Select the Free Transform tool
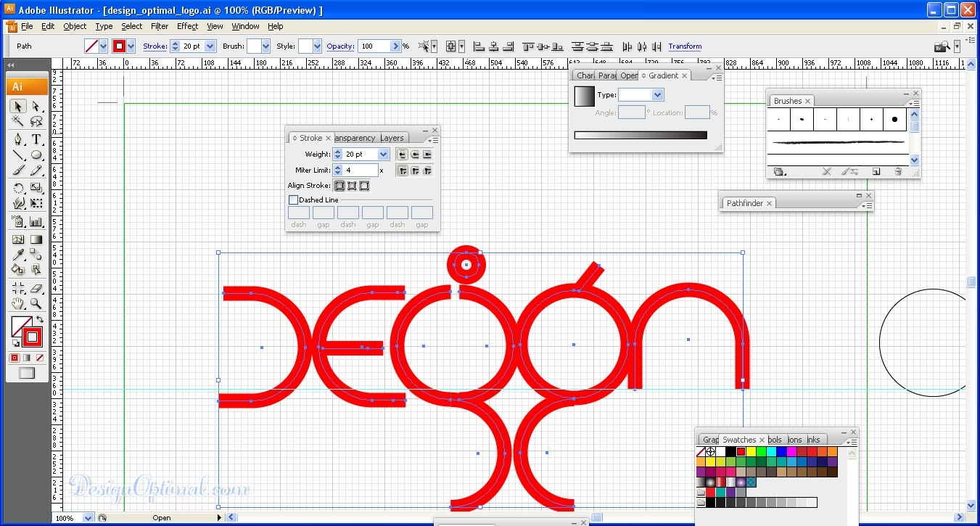Viewport: 980px width, 526px height. (36, 204)
